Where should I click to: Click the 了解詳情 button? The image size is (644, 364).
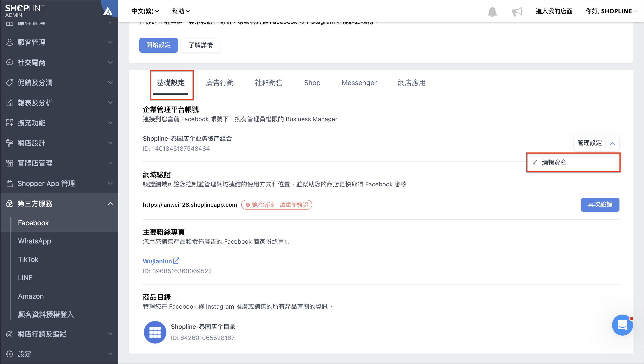click(200, 45)
